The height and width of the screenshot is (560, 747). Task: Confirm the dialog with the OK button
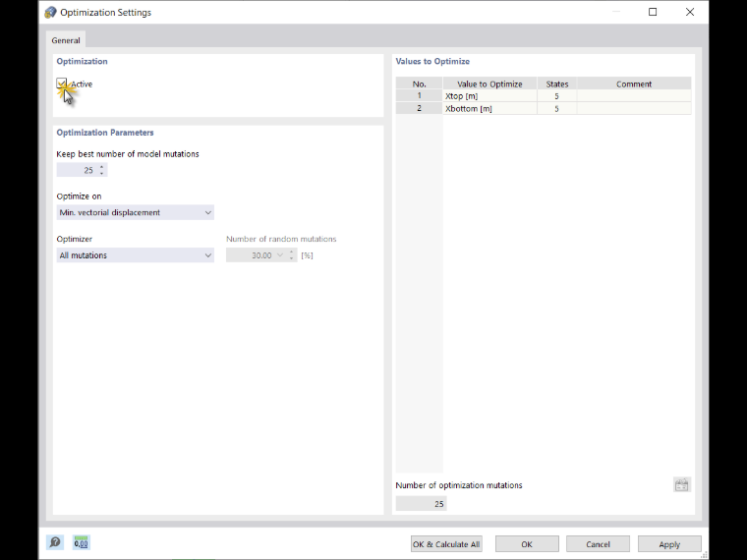coord(527,544)
